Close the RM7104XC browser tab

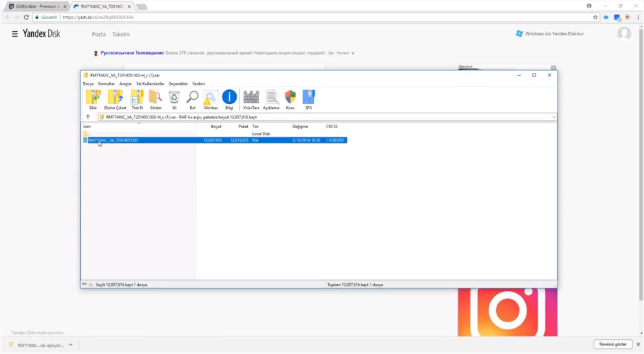pos(129,6)
